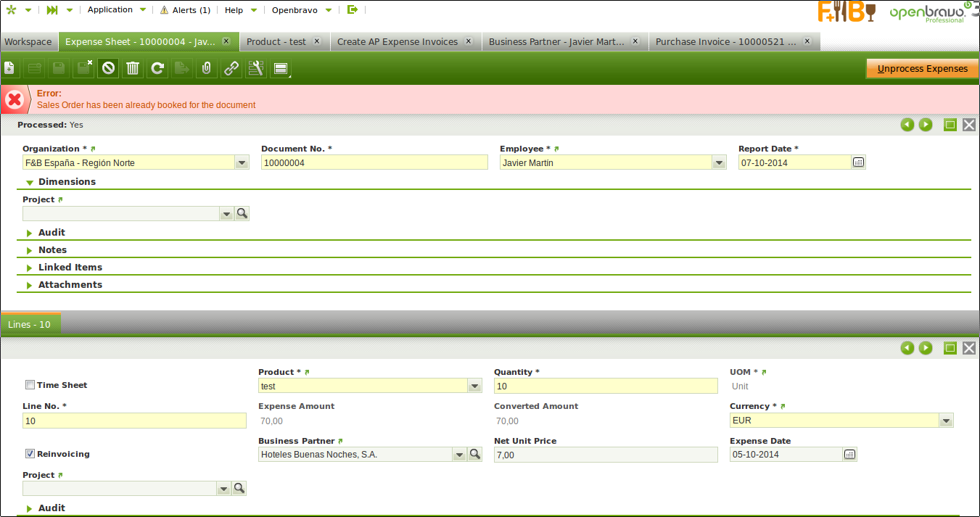Open the quick create star icon
The height and width of the screenshot is (517, 980).
point(10,10)
